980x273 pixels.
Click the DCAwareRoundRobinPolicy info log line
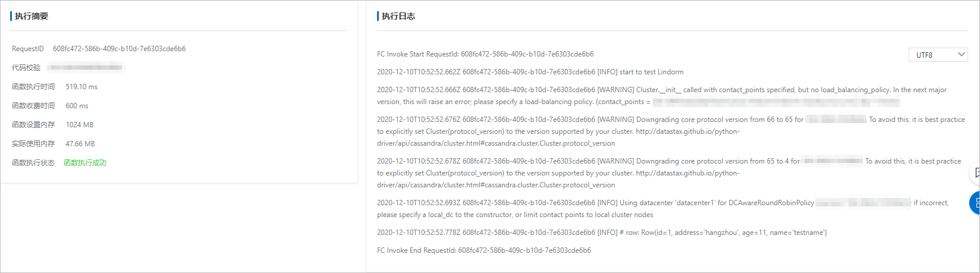pyautogui.click(x=663, y=209)
